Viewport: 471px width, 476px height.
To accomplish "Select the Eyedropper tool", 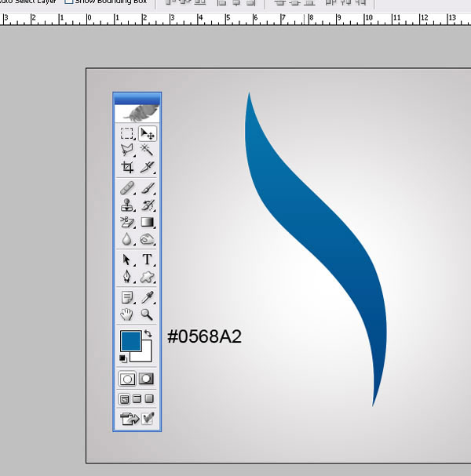I will pos(147,298).
